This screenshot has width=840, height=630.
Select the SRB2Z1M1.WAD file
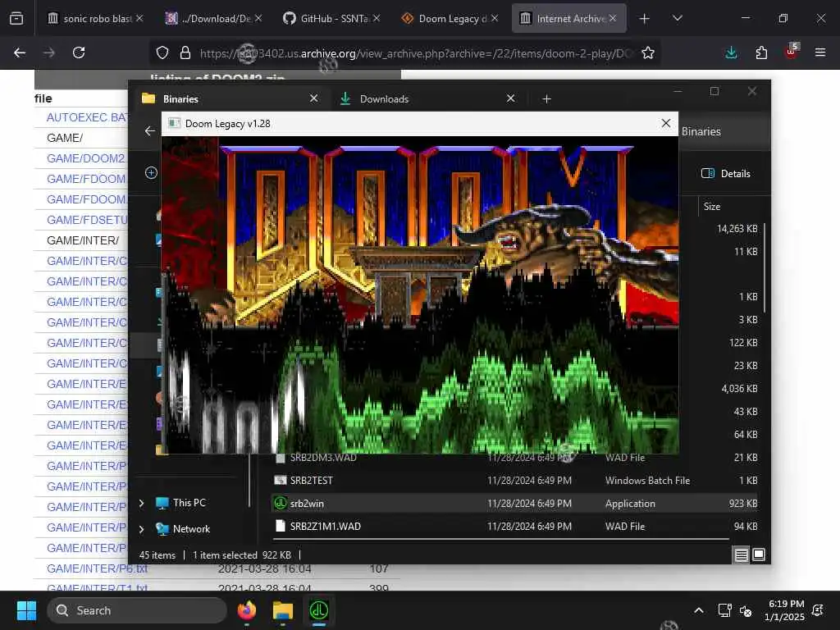click(x=514, y=527)
